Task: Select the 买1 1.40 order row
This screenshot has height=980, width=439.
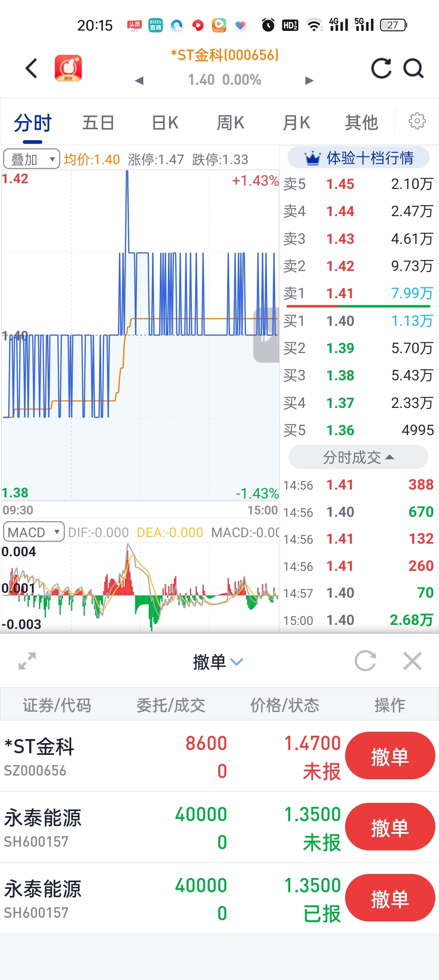Action: coord(358,321)
